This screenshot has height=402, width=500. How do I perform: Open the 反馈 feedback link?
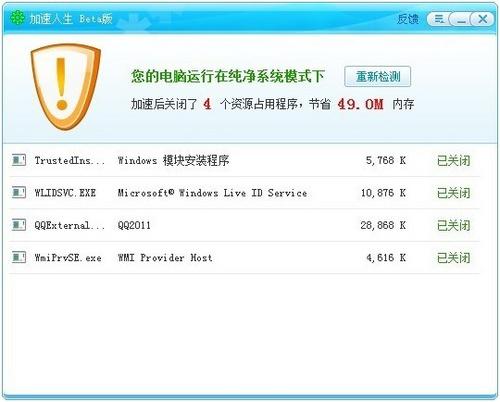(x=408, y=19)
